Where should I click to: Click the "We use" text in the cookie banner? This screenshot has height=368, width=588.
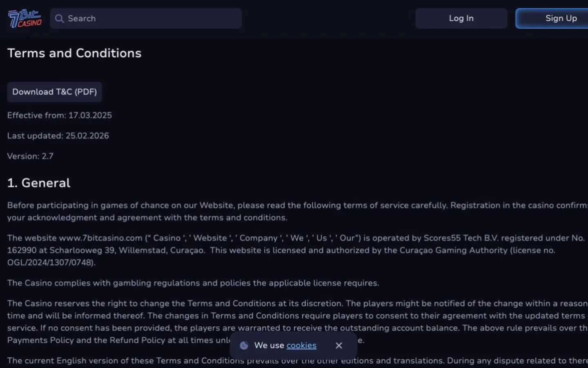pos(269,346)
